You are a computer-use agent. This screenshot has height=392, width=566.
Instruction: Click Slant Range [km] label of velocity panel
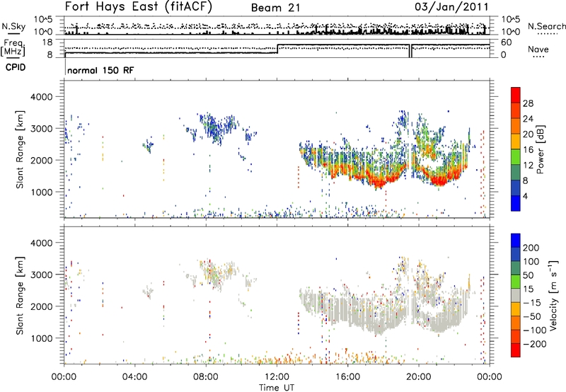[20, 296]
